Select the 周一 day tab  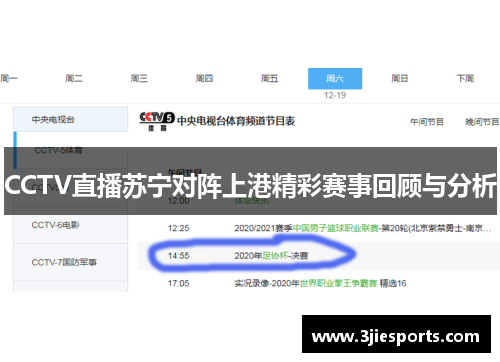click(9, 78)
